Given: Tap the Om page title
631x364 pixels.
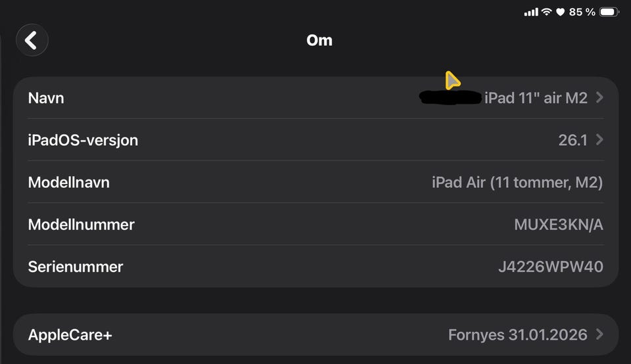Looking at the screenshot, I should pyautogui.click(x=319, y=40).
